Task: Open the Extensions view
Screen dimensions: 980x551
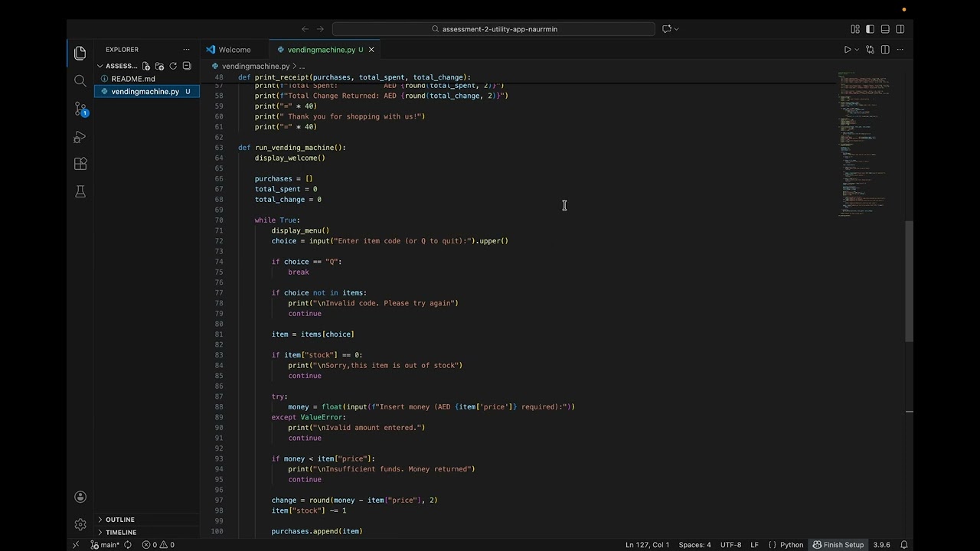Action: coord(80,164)
